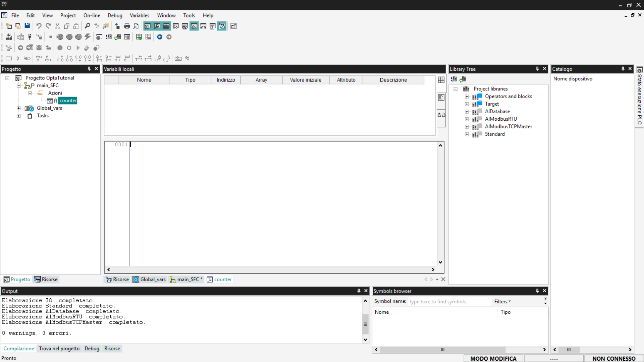Click the Save project floppy disk icon
Image resolution: width=644 pixels, height=362 pixels.
[x=27, y=26]
